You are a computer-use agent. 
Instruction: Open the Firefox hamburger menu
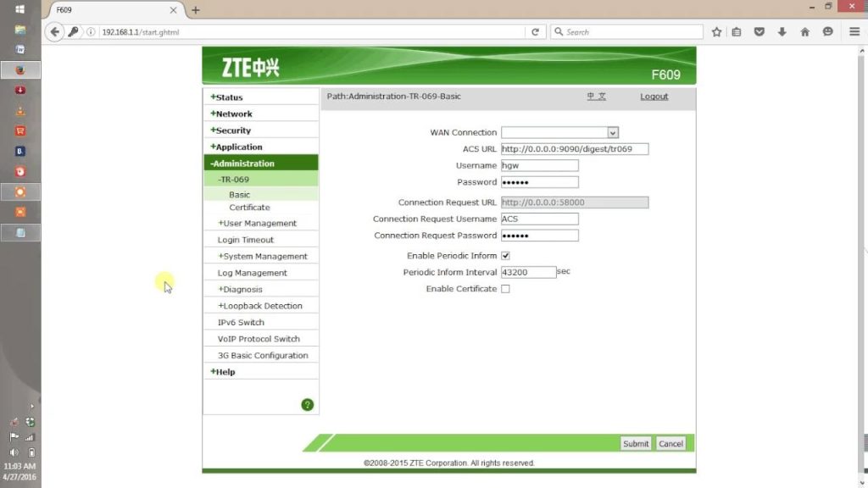tap(854, 31)
